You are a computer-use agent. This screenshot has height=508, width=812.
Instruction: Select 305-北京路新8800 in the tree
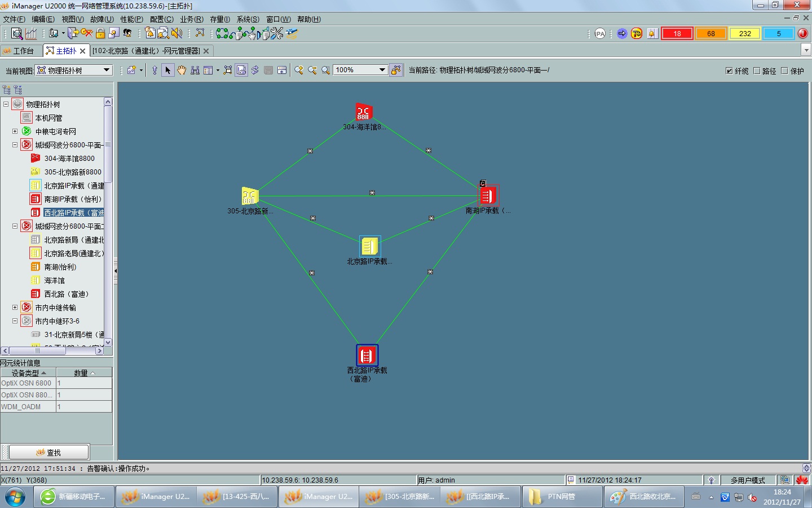tap(73, 172)
